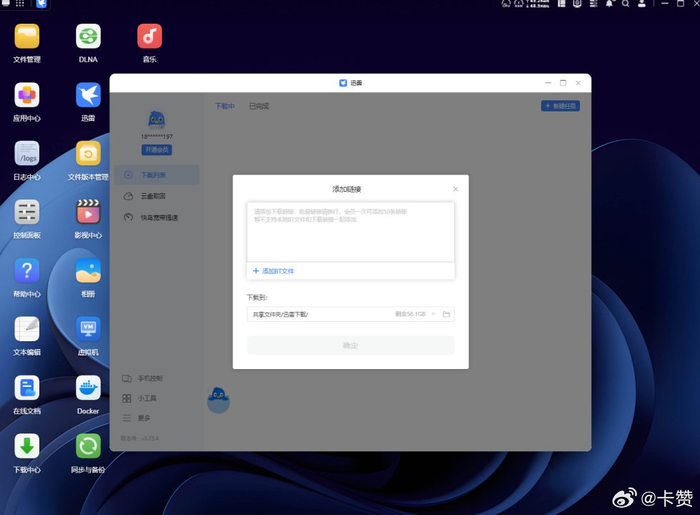
Task: Focus the download link text area
Action: [350, 232]
